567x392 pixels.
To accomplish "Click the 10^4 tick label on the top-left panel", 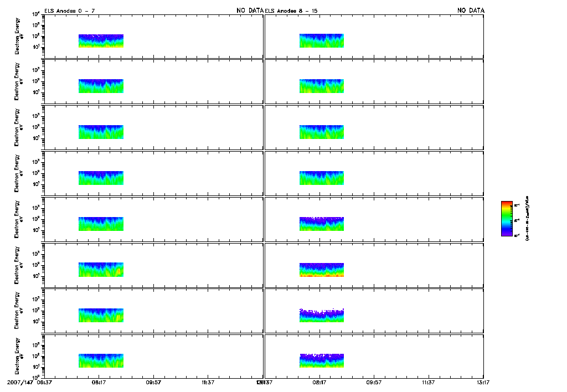I will point(36,14).
